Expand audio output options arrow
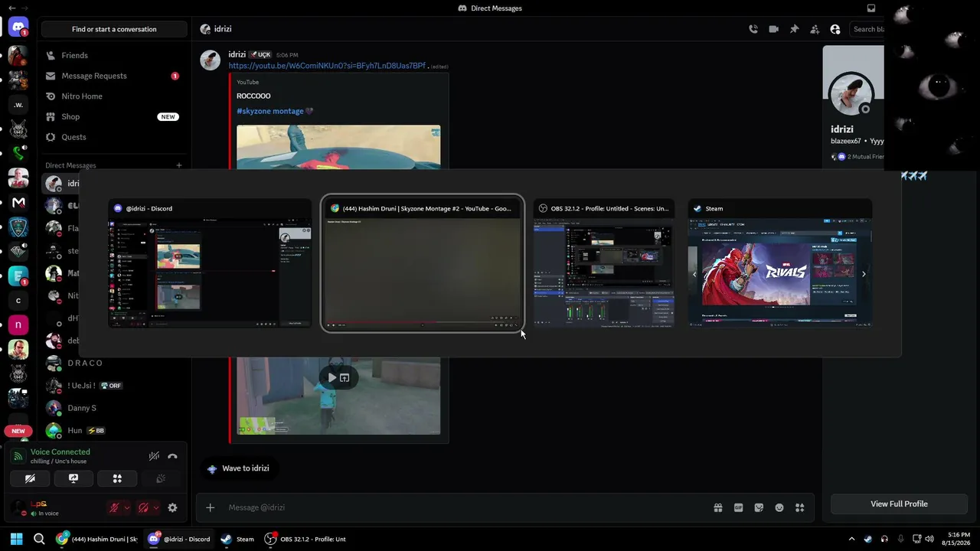 pyautogui.click(x=156, y=507)
